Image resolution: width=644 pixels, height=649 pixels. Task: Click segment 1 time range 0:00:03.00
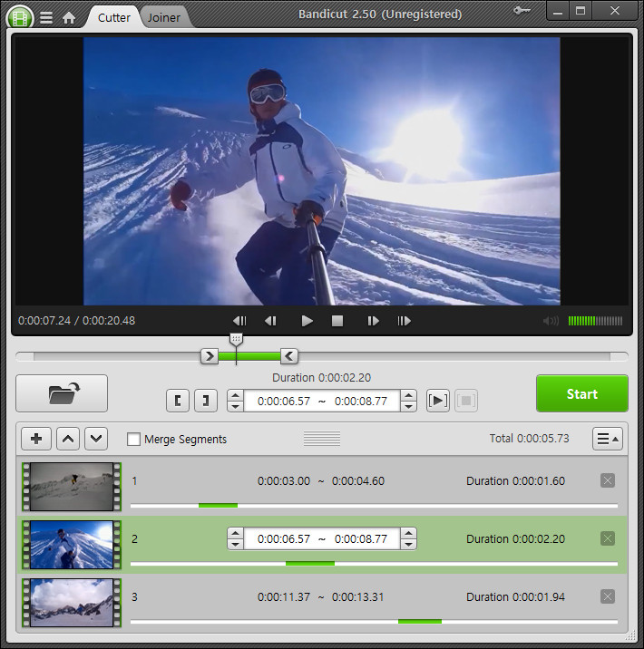pyautogui.click(x=284, y=481)
